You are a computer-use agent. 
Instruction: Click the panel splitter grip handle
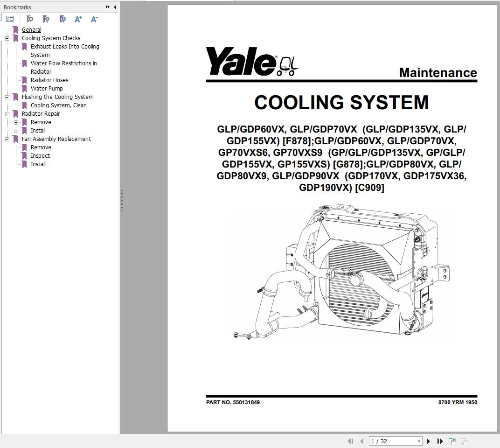click(x=122, y=200)
